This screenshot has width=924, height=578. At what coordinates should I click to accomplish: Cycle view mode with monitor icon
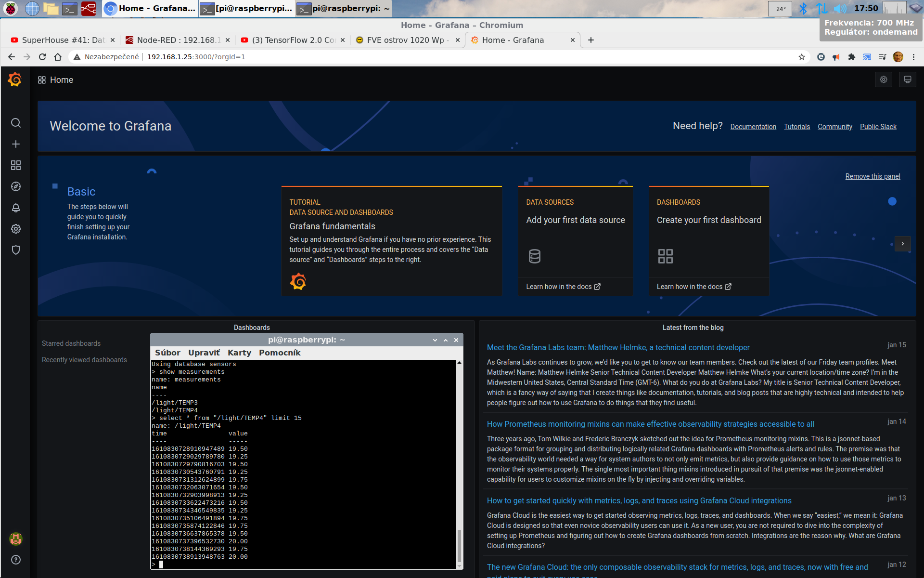(x=907, y=79)
